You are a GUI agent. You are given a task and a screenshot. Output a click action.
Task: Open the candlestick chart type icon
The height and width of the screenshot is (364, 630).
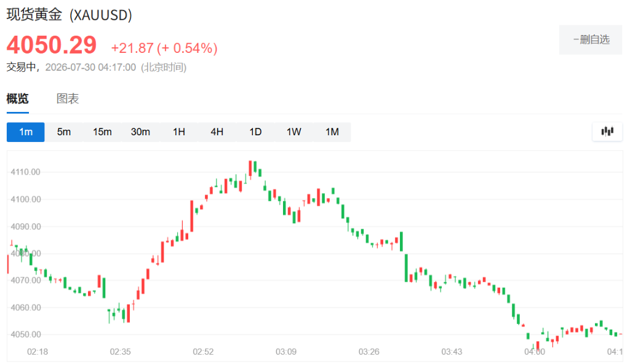tap(607, 132)
